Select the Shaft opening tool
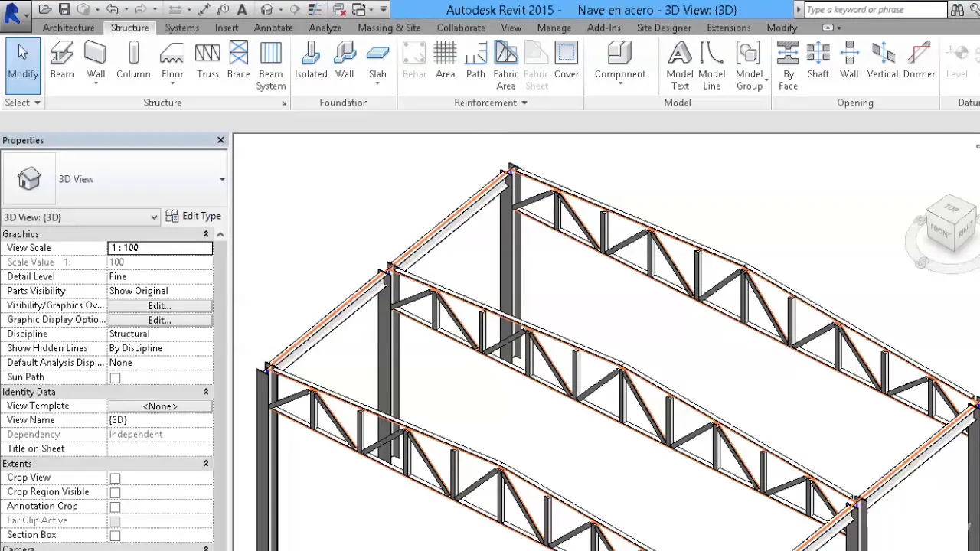 [x=818, y=60]
